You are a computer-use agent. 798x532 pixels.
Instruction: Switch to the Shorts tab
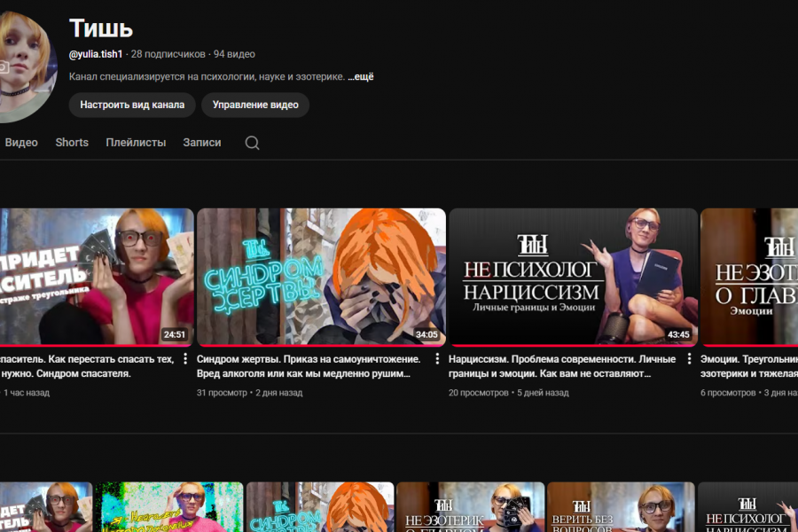click(x=72, y=143)
